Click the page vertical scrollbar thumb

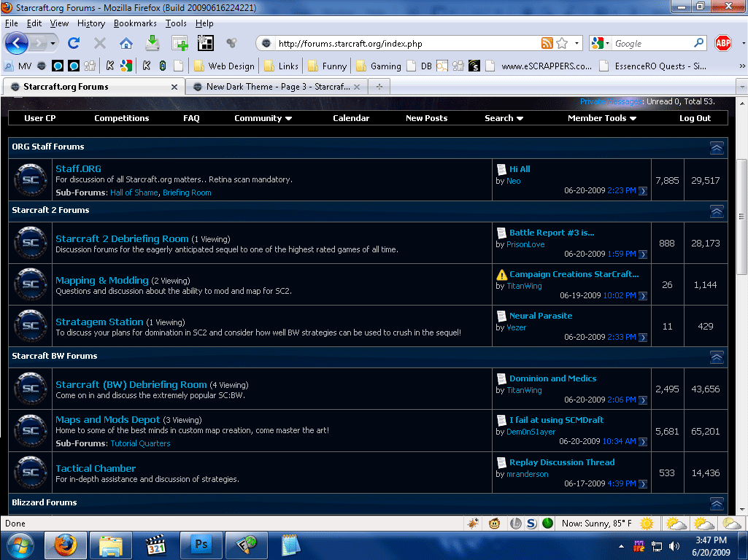point(742,217)
